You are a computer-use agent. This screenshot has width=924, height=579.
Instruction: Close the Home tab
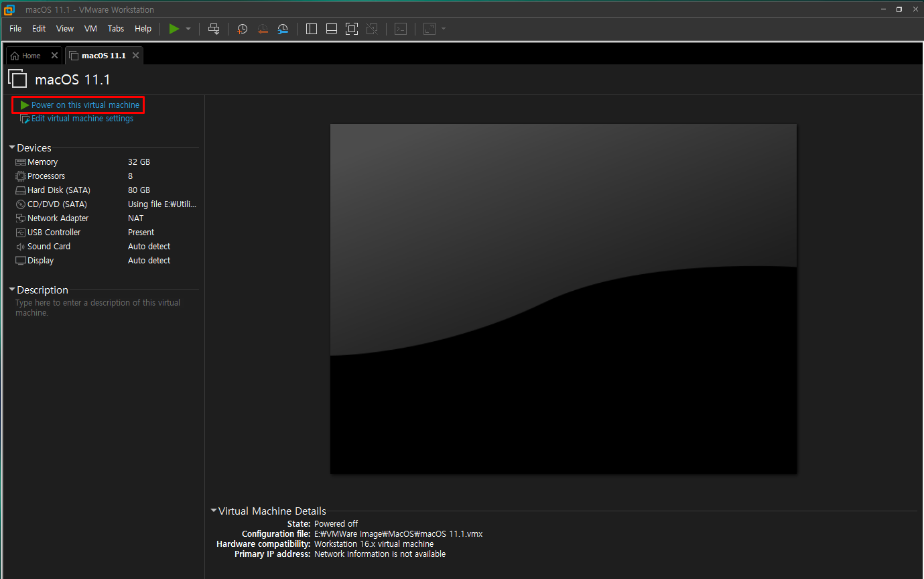(54, 56)
